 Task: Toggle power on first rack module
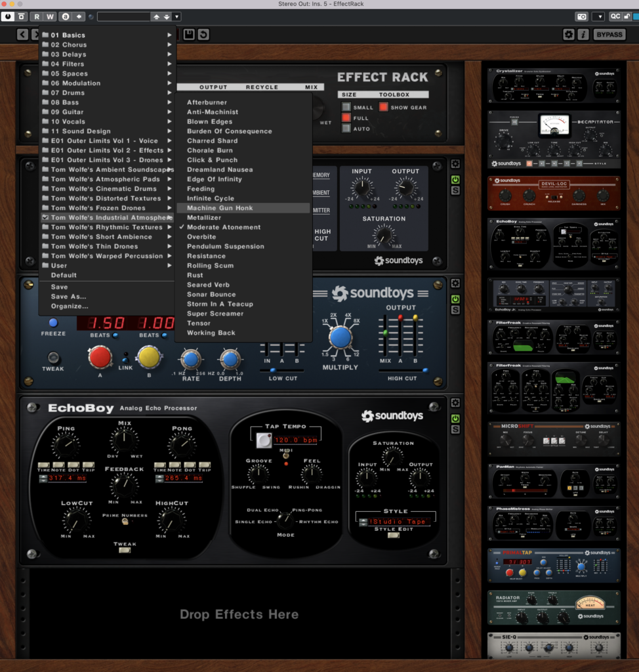tap(455, 180)
